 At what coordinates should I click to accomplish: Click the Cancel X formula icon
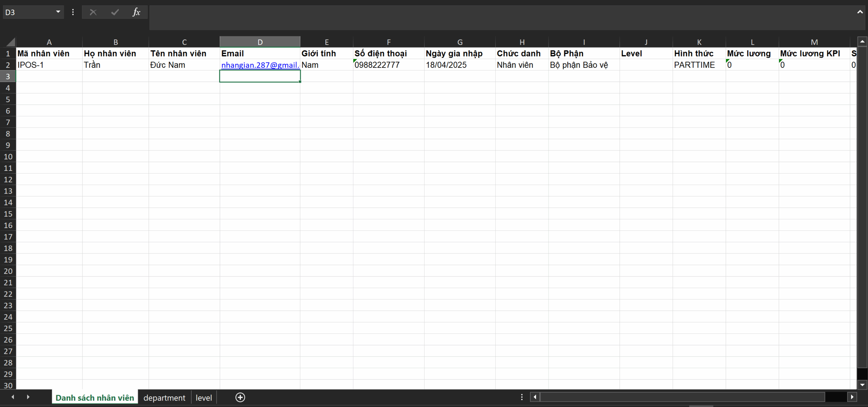coord(93,13)
